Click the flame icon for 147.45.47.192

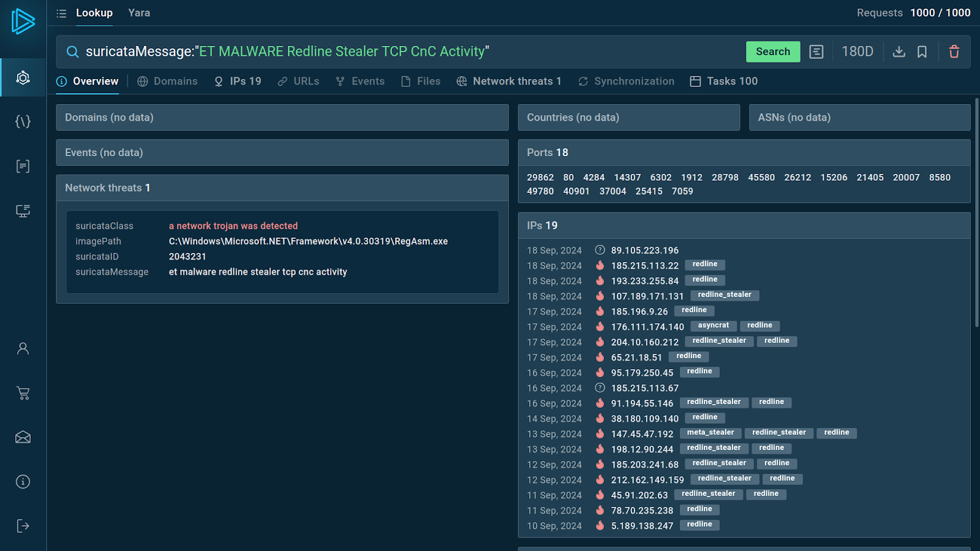[x=600, y=433]
